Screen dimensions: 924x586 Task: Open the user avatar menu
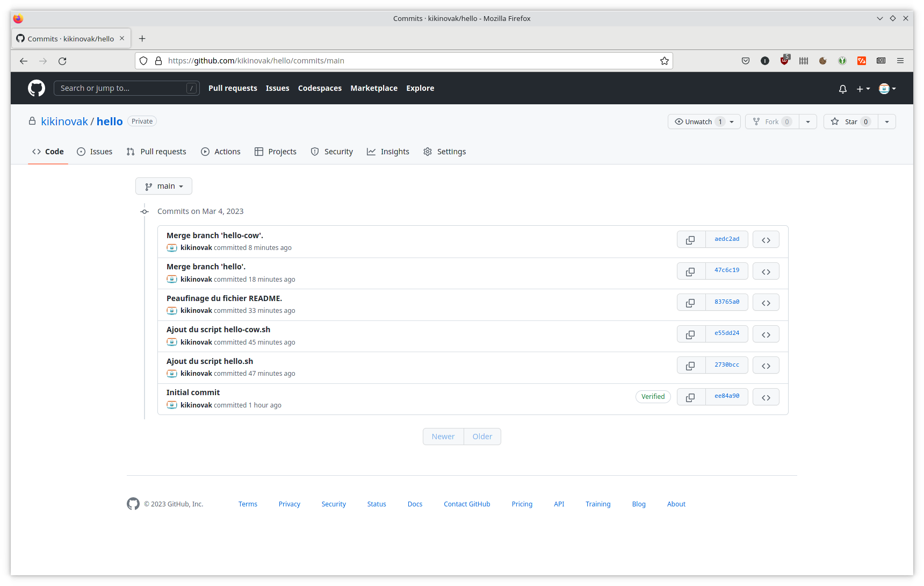[887, 89]
